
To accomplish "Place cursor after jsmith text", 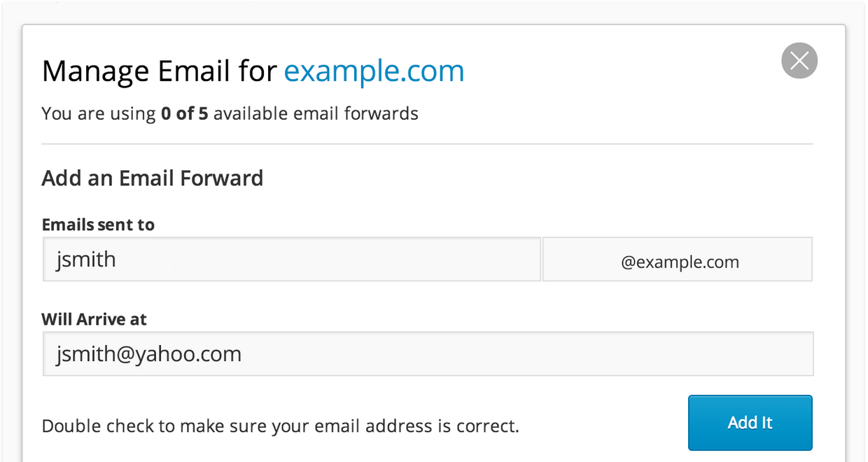I will 118,260.
